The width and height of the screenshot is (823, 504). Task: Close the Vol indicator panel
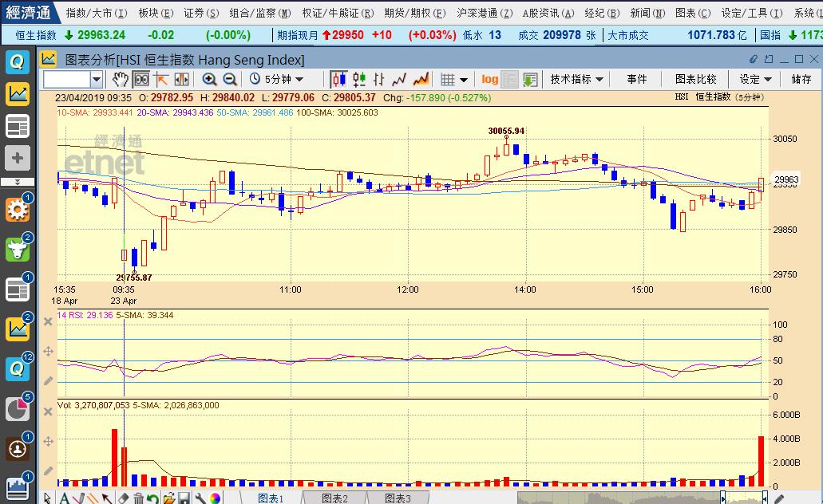click(x=48, y=411)
